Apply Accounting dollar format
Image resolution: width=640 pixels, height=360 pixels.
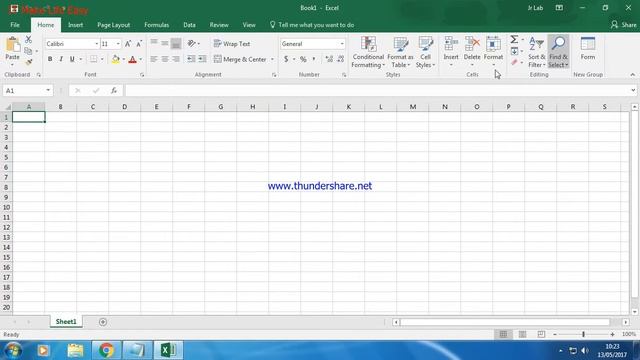(286, 59)
